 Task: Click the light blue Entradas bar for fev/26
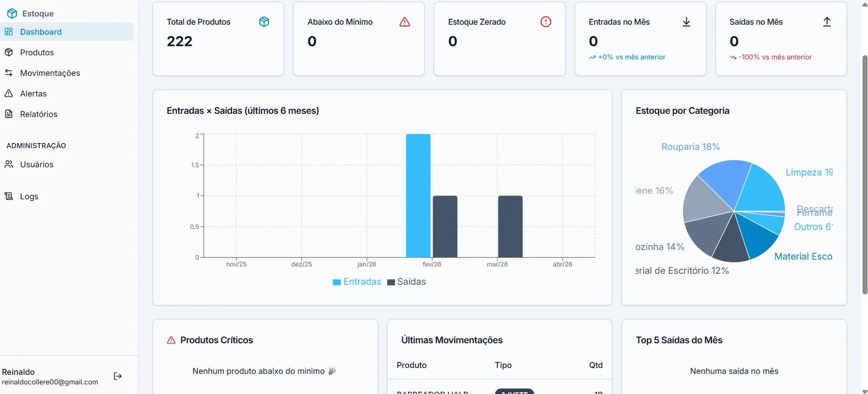point(418,196)
